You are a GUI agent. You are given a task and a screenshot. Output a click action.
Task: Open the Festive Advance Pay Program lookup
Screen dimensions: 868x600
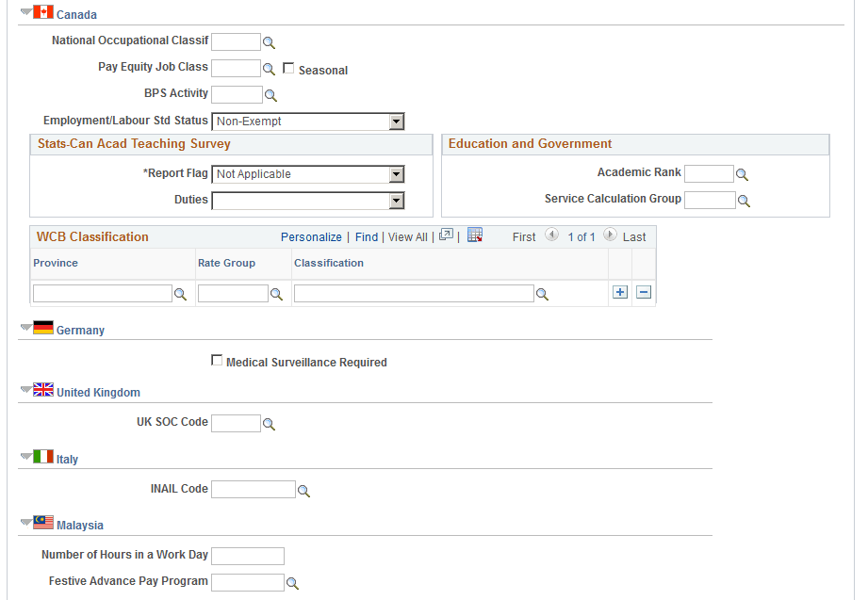(x=293, y=582)
